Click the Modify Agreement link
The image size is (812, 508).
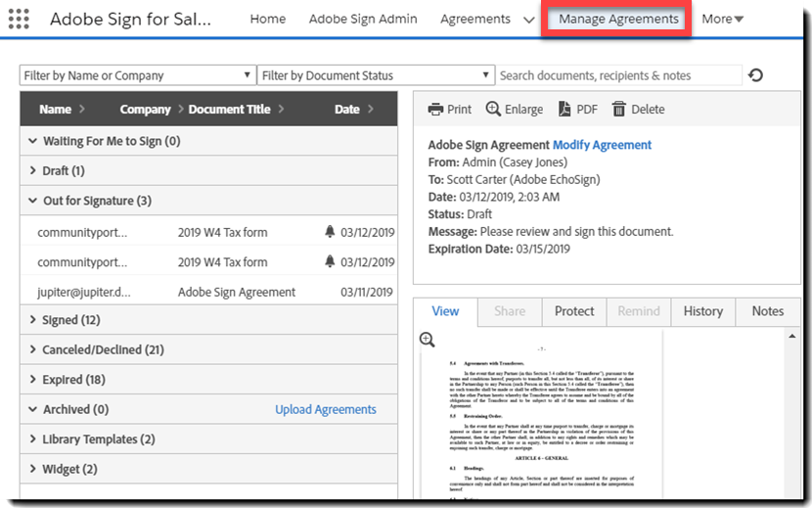602,145
